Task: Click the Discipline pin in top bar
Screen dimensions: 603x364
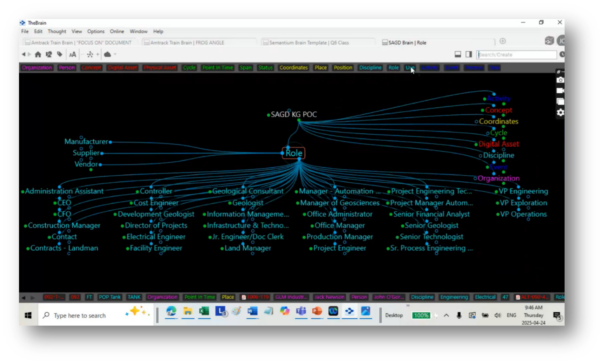Action: tap(370, 68)
